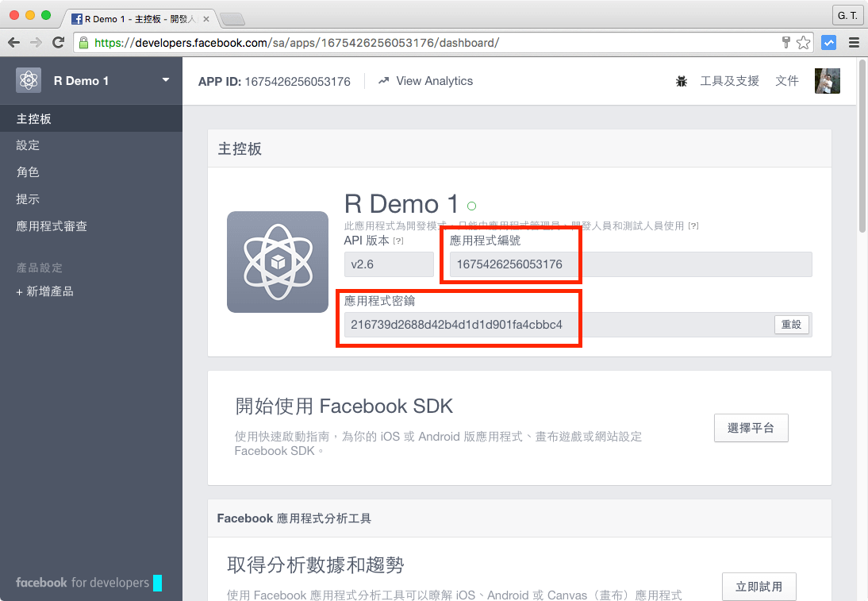Click the blue extension icon in toolbar

[828, 43]
